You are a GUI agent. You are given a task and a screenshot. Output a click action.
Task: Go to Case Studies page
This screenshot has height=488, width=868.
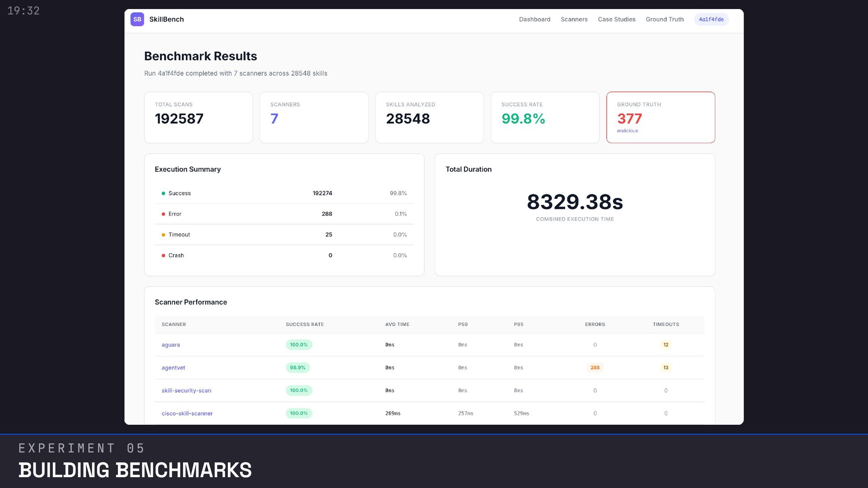[x=616, y=19]
